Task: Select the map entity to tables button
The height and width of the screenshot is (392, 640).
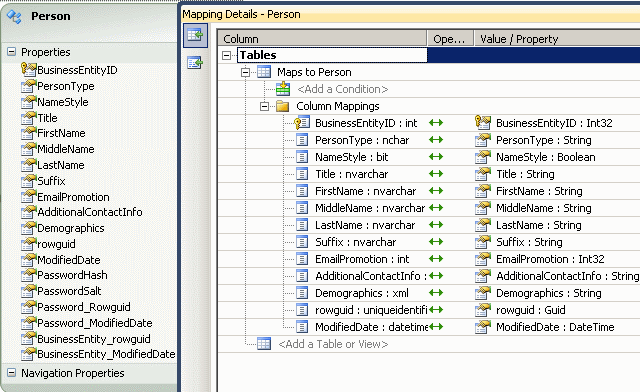Action: point(195,35)
